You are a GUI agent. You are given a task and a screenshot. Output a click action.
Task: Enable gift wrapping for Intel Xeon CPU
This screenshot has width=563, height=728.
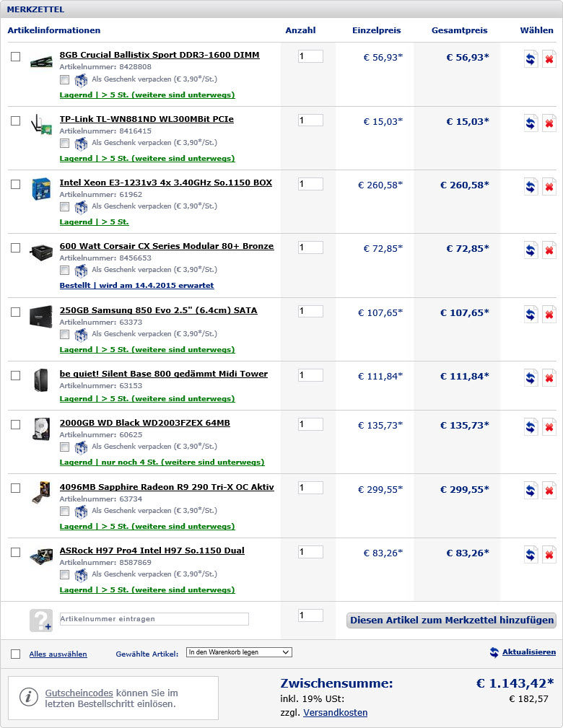pos(65,206)
